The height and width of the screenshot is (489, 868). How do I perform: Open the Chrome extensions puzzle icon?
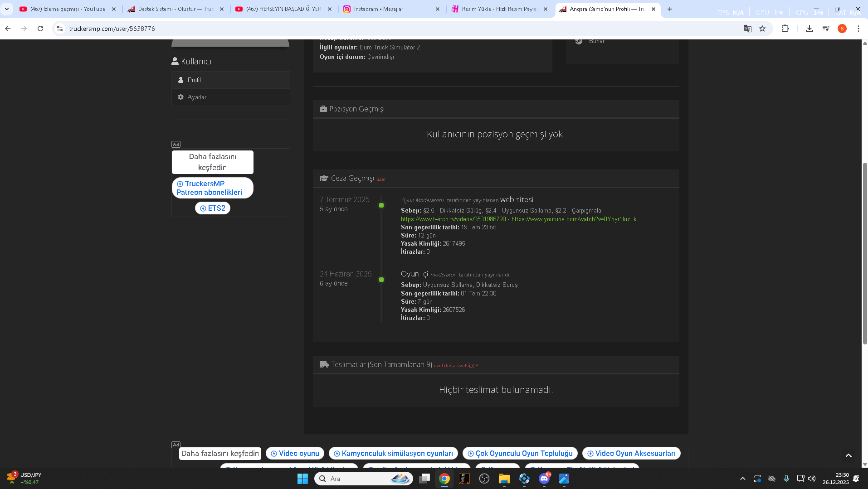coord(785,29)
